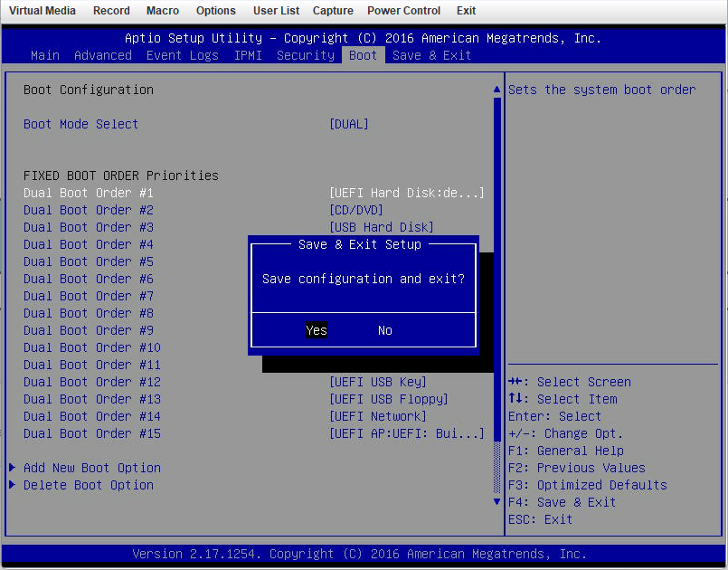Screen dimensions: 728x570
Task: Click the F4: Save & Exit help text
Action: [x=562, y=502]
